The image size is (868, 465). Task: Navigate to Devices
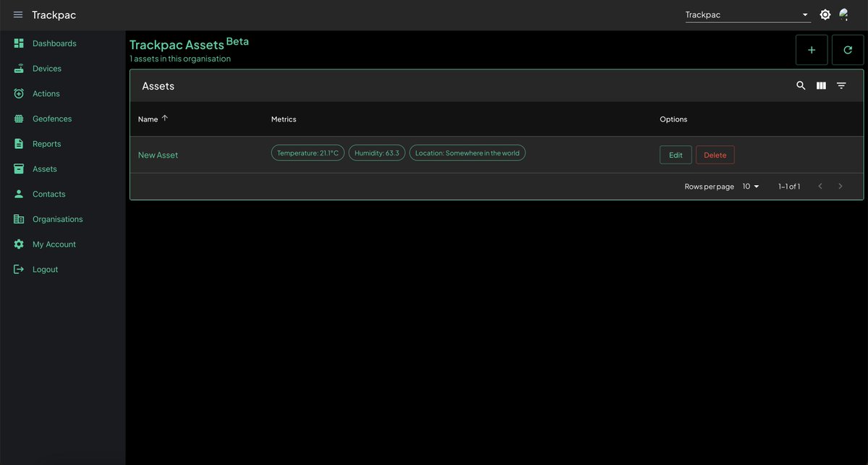click(47, 69)
